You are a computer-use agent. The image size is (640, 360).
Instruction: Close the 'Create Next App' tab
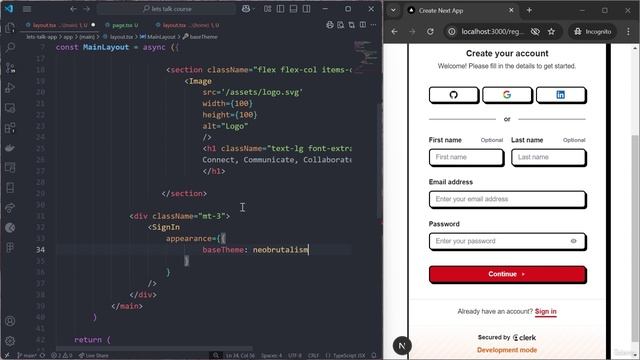511,11
